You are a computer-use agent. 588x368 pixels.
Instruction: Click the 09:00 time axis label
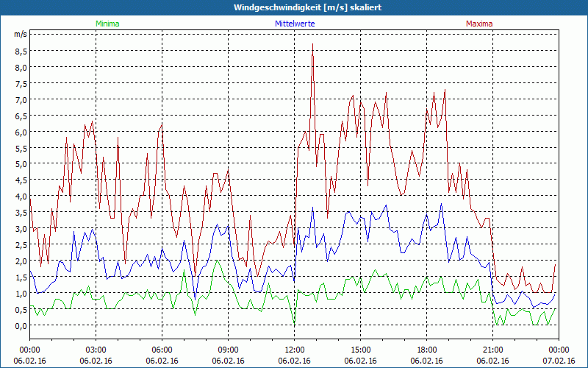tap(228, 350)
